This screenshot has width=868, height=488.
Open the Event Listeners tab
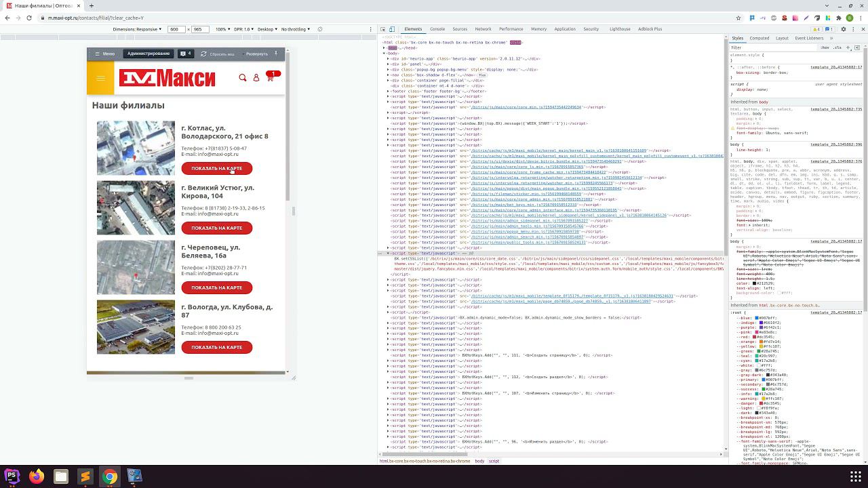pyautogui.click(x=809, y=38)
